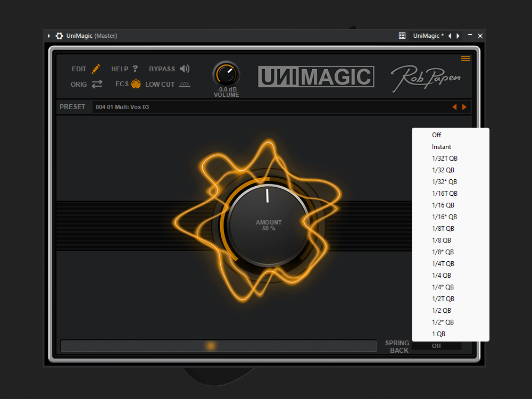Click Spring Back Off value box
The width and height of the screenshot is (532, 399).
(436, 346)
